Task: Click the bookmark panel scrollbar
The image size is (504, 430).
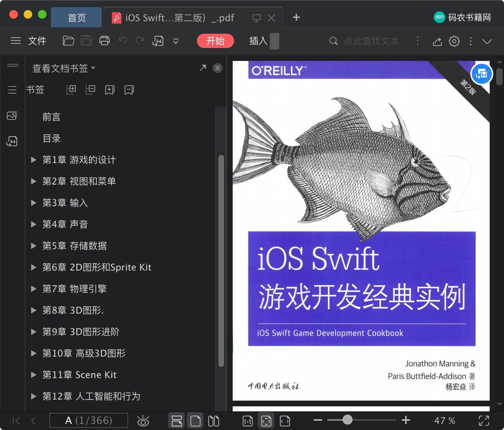Action: (x=221, y=261)
